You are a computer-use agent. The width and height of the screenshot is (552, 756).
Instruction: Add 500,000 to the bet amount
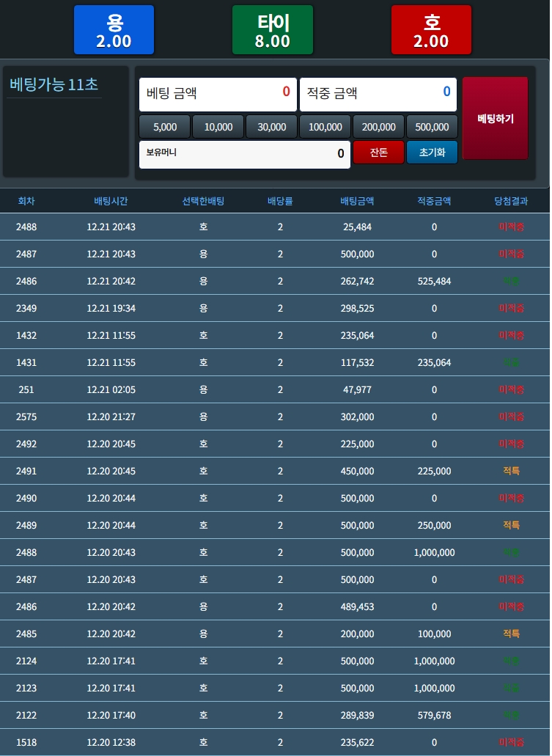point(432,127)
